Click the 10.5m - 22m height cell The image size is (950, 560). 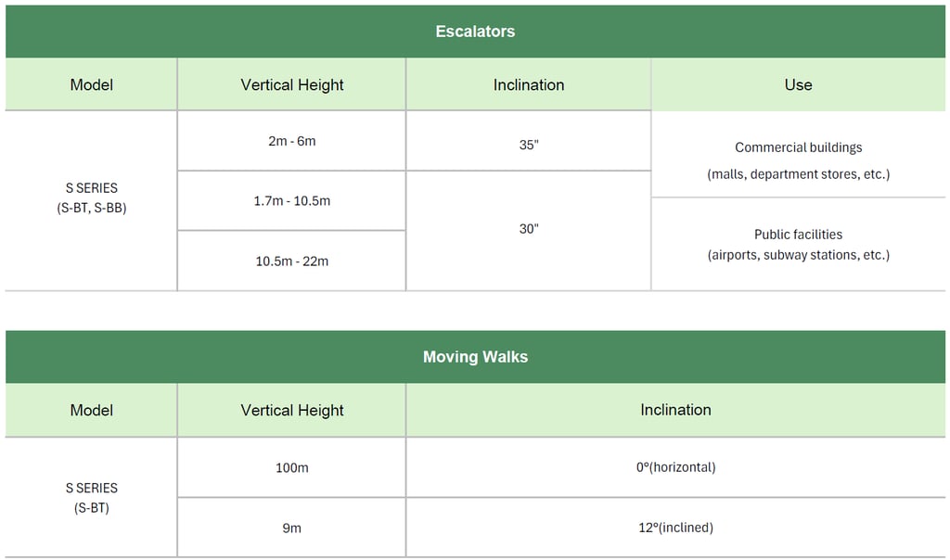click(291, 261)
